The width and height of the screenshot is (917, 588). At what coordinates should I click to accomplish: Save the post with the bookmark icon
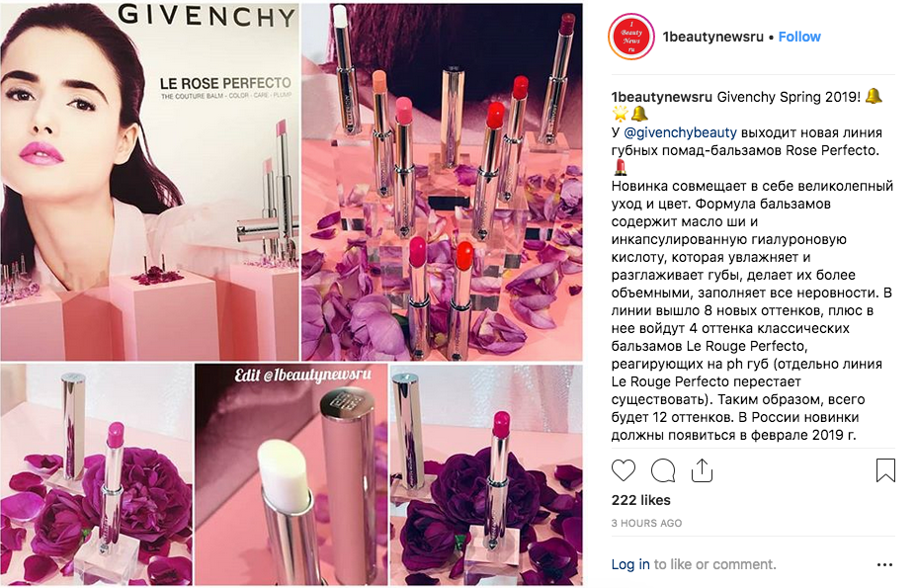pyautogui.click(x=885, y=470)
